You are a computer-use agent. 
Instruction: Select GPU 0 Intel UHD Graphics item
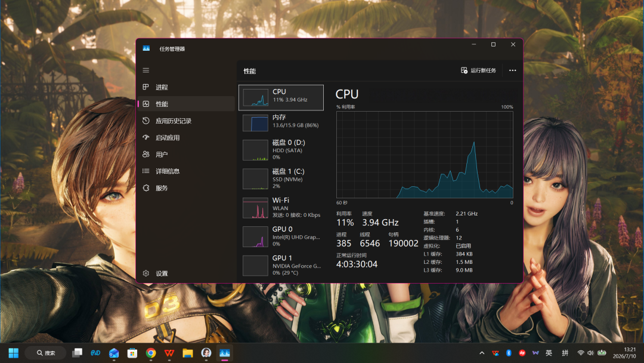pyautogui.click(x=281, y=236)
